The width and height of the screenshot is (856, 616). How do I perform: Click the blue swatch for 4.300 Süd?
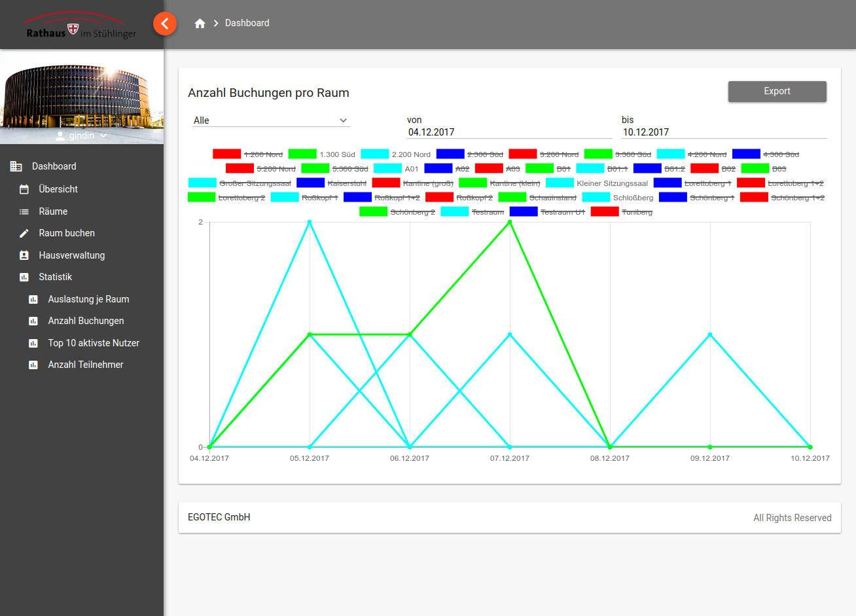pos(746,154)
